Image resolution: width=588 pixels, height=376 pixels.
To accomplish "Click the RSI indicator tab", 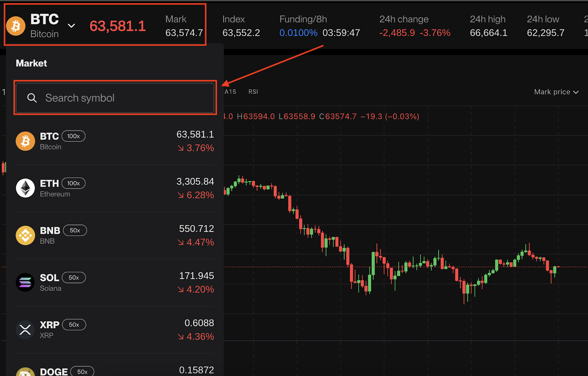I will click(x=253, y=92).
